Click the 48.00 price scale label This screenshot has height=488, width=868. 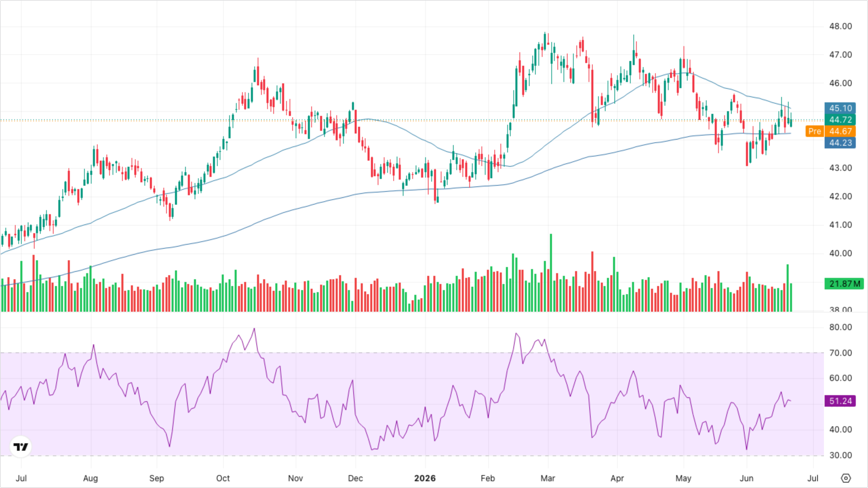pyautogui.click(x=840, y=26)
